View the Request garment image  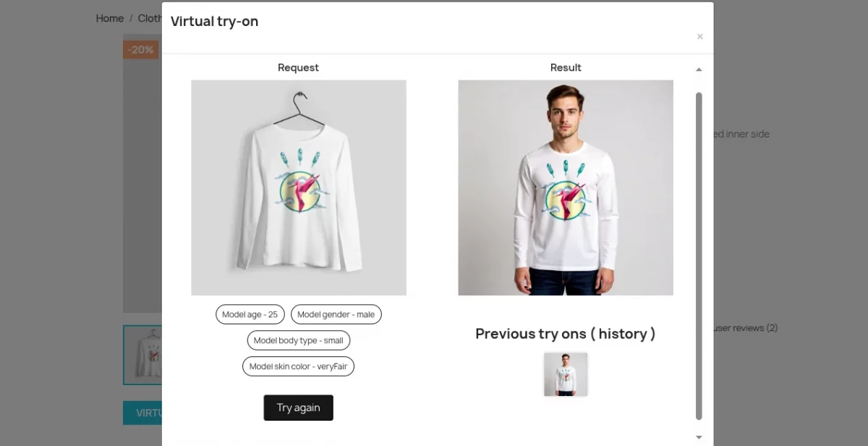tap(298, 187)
